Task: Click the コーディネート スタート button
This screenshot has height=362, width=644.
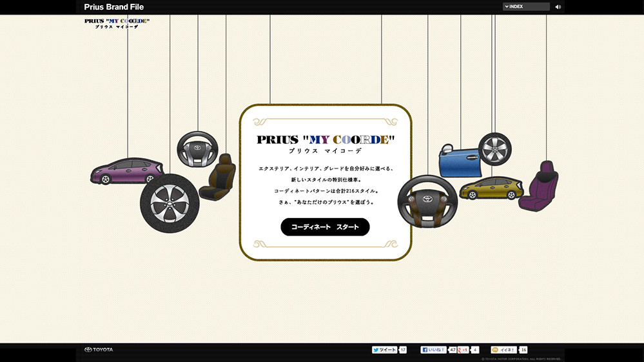Action: click(x=325, y=227)
